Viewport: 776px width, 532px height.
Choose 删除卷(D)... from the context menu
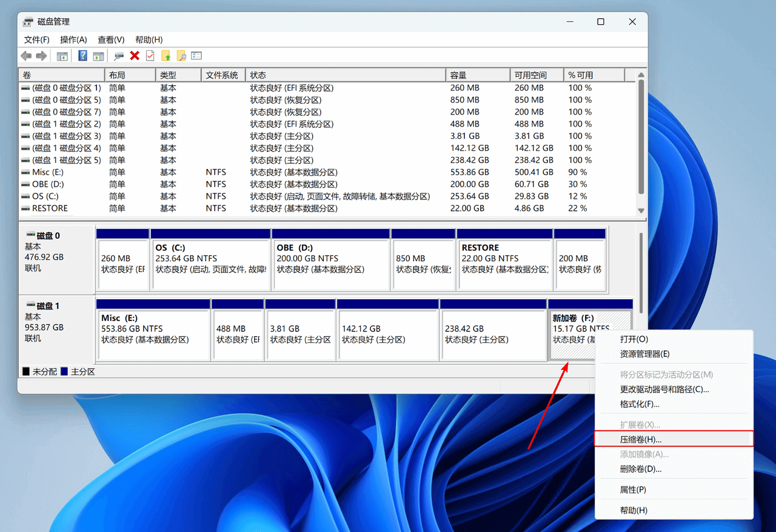(640, 469)
